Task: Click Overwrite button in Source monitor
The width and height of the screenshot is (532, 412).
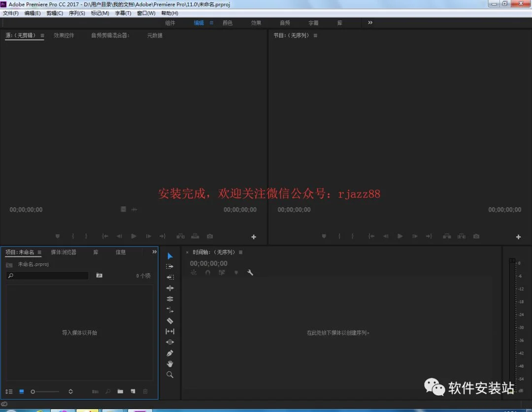Action: pos(195,236)
